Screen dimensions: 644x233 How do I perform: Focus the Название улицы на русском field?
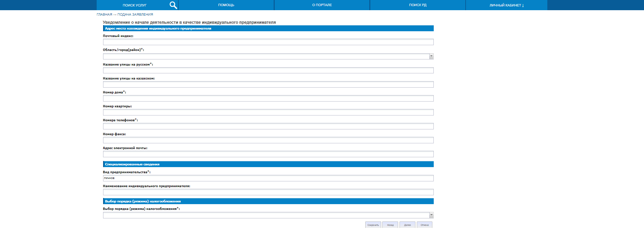click(x=268, y=70)
